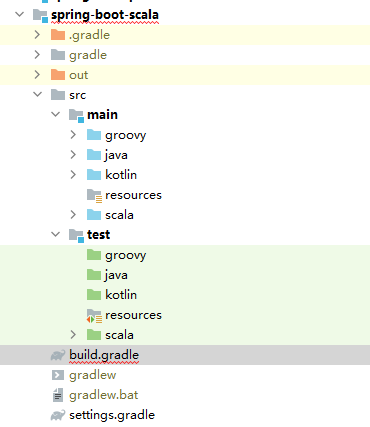
Task: Select kotlin label under main
Action: 121,175
